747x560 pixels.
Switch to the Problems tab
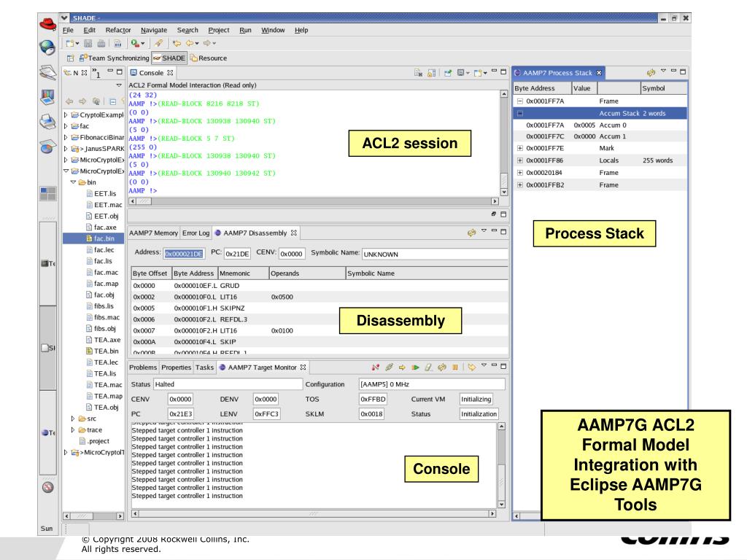point(143,367)
